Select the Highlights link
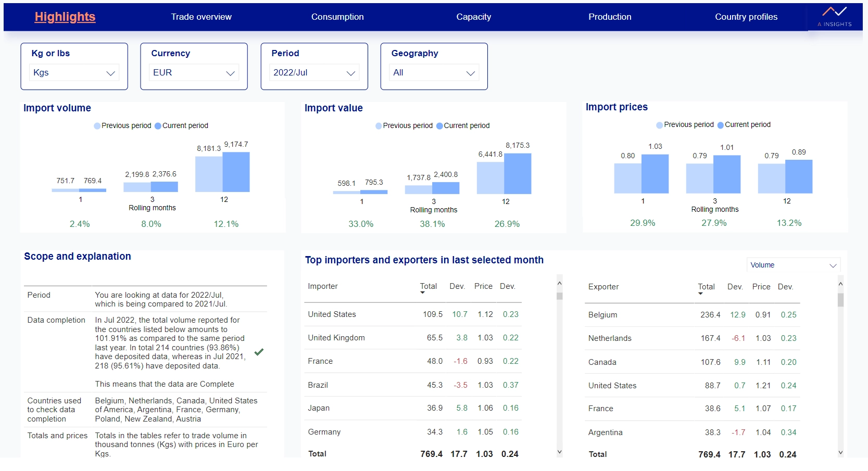Image resolution: width=868 pixels, height=471 pixels. (65, 17)
